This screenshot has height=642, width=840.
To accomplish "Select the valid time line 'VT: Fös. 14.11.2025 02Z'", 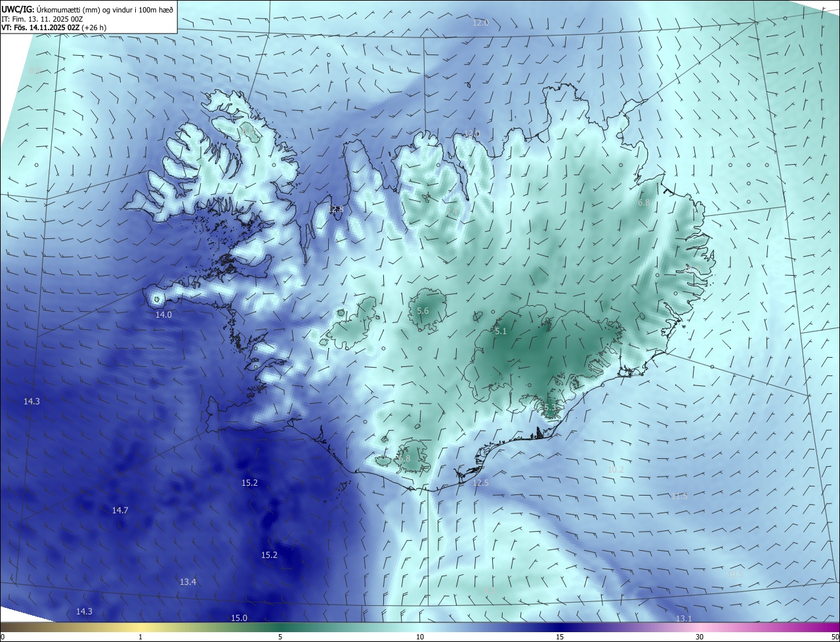I will [54, 28].
